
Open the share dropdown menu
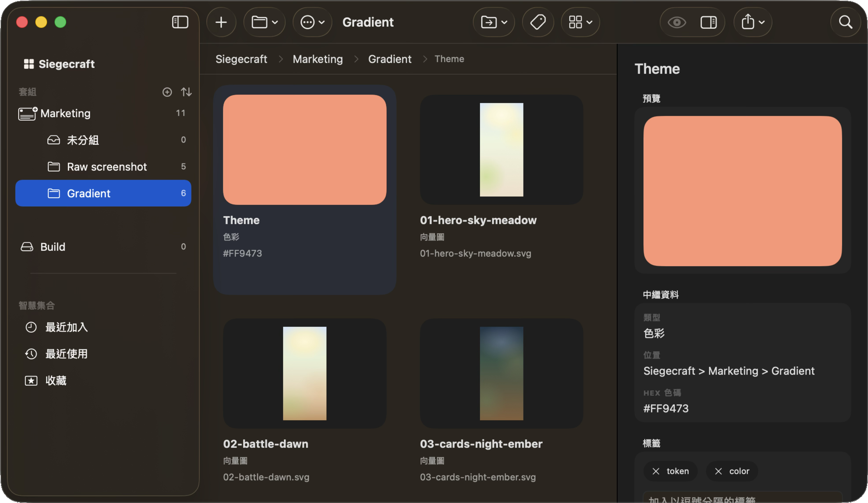coord(753,22)
